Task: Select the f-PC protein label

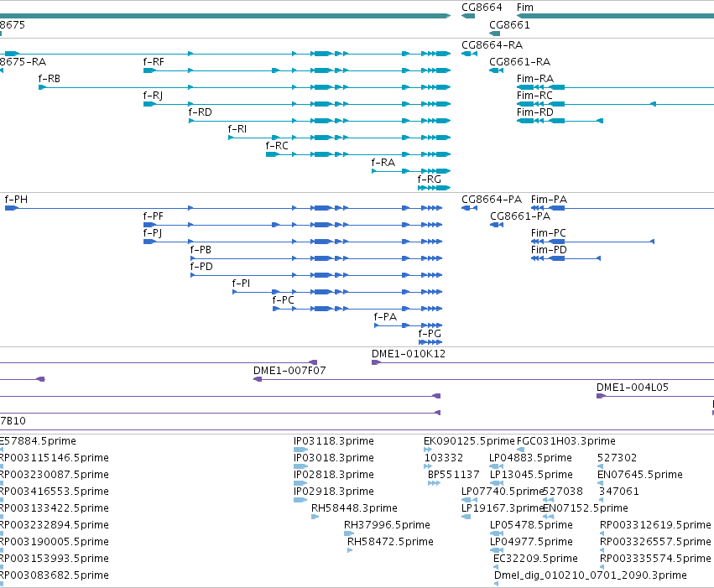Action: coord(283,300)
